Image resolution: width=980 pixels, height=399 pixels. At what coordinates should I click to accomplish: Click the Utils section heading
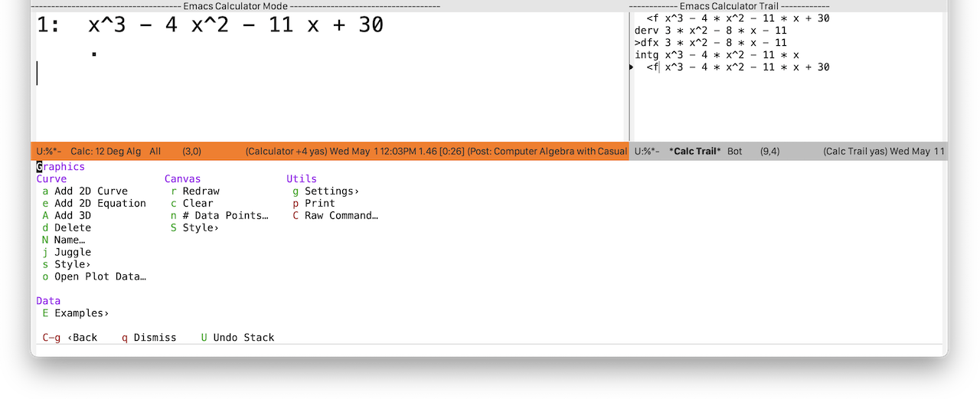click(302, 178)
